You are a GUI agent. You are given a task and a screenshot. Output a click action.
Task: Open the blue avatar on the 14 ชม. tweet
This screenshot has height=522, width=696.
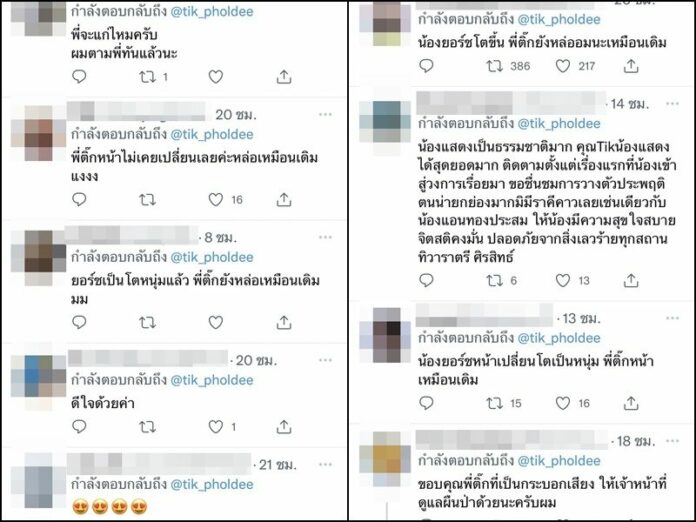click(385, 121)
